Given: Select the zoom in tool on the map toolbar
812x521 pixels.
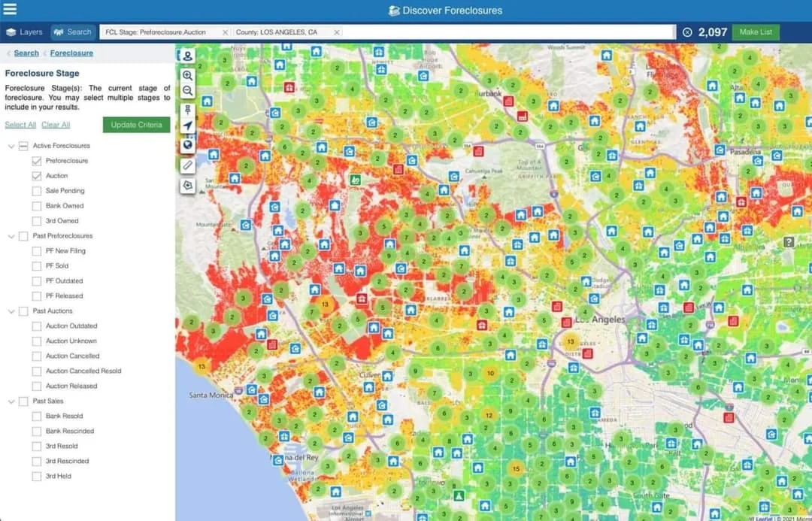Looking at the screenshot, I should click(188, 76).
